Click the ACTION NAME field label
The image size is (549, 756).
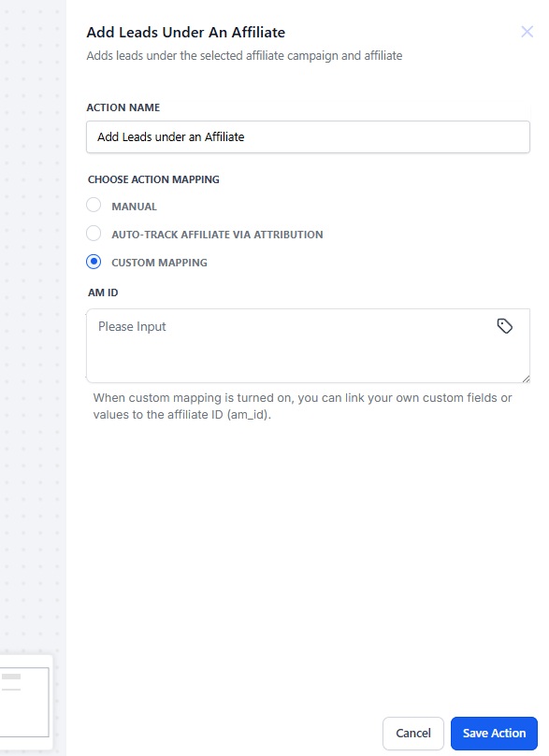point(123,107)
